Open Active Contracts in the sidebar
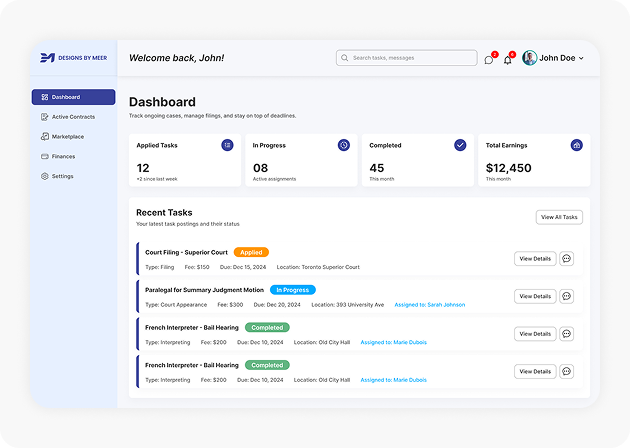Screen dimensions: 630x448 [x=74, y=117]
